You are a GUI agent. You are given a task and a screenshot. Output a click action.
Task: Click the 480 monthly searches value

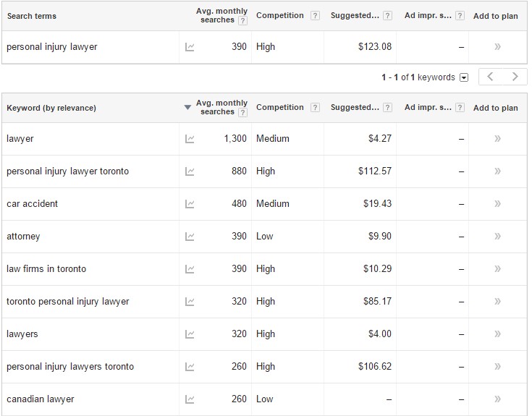(x=239, y=203)
